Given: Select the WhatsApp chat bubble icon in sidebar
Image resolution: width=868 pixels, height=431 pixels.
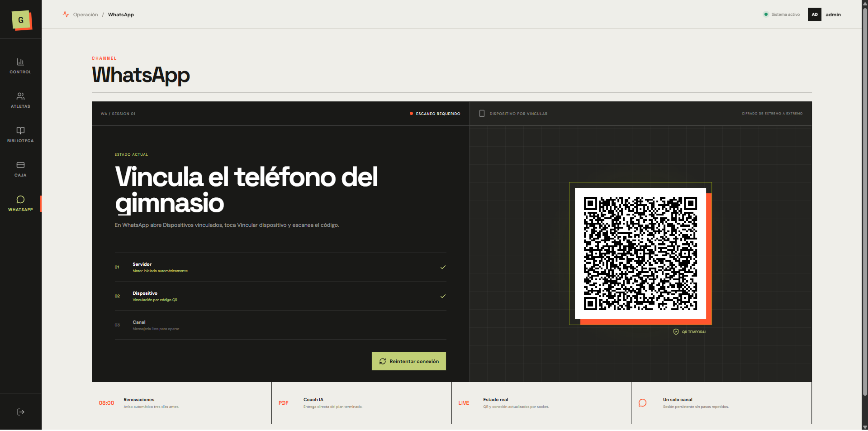Looking at the screenshot, I should 20,199.
